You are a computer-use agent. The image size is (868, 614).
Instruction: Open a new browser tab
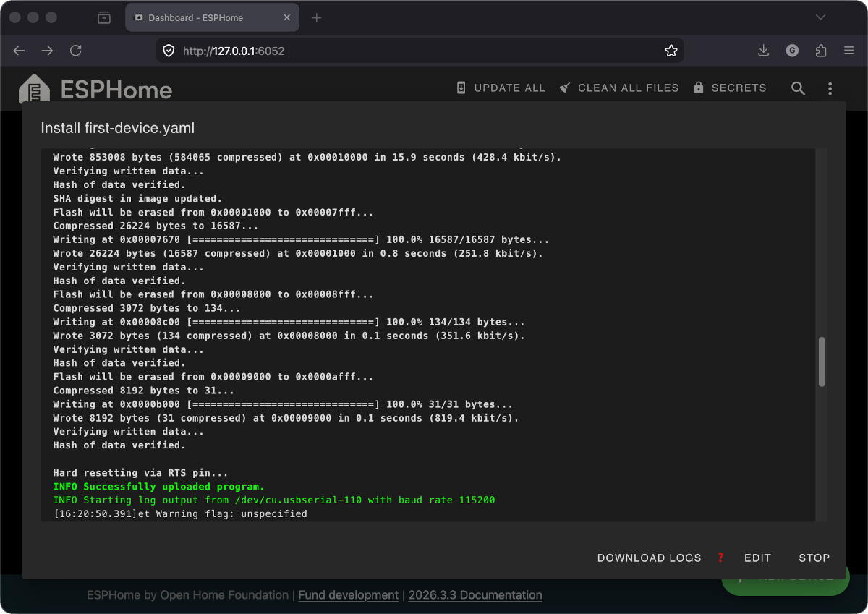316,17
